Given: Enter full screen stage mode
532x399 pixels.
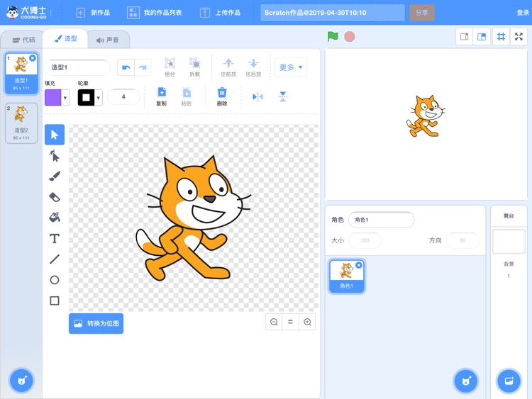Looking at the screenshot, I should (x=519, y=37).
